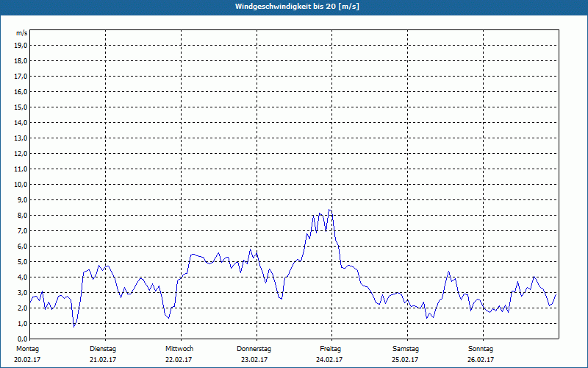Click the 10,0 y-axis tick label
This screenshot has width=588, height=368.
(21, 184)
